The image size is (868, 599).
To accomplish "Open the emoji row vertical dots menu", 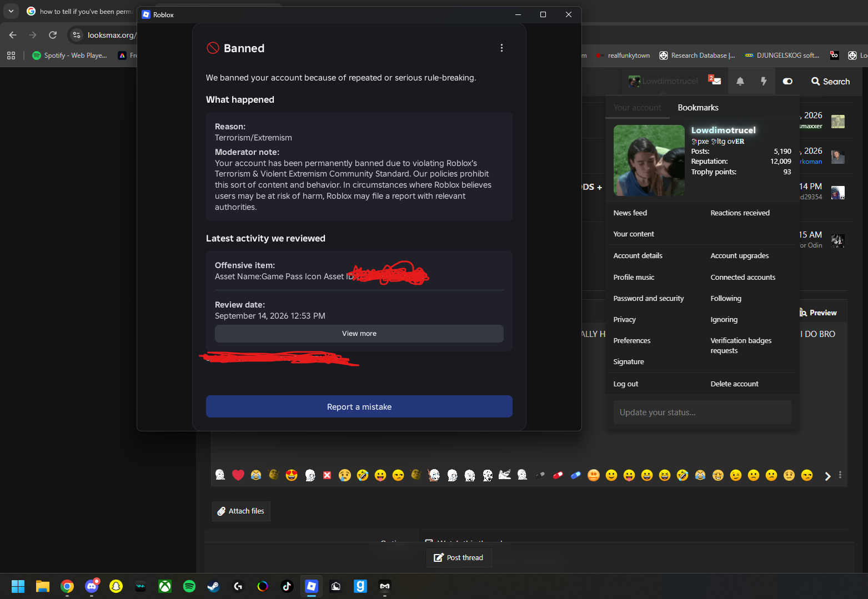I will tap(840, 475).
